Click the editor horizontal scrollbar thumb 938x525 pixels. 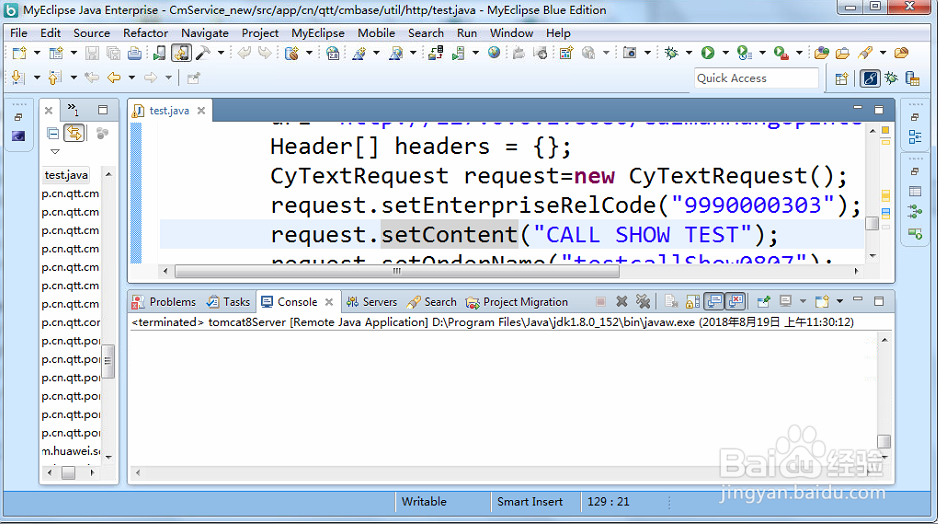(x=397, y=271)
